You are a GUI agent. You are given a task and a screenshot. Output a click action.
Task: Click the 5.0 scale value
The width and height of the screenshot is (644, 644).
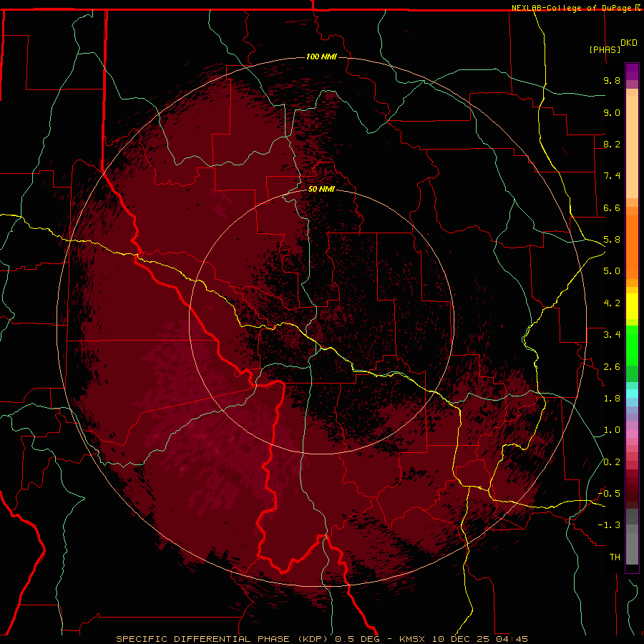pyautogui.click(x=612, y=271)
